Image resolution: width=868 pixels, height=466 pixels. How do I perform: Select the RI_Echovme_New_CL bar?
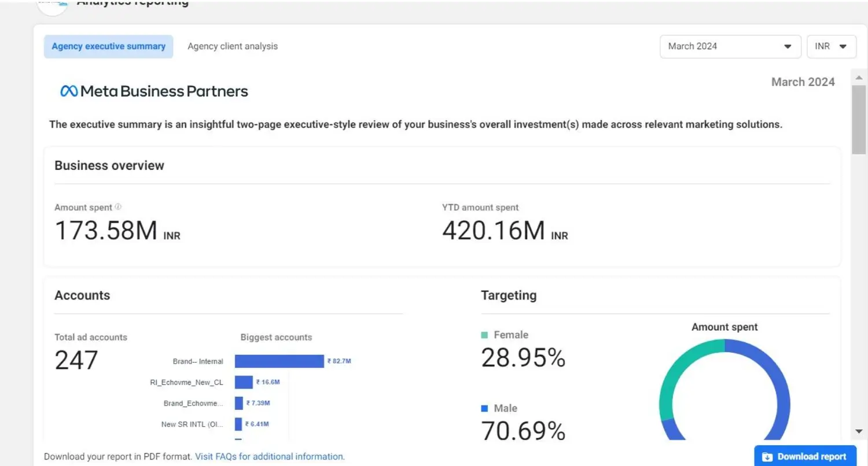pos(244,382)
